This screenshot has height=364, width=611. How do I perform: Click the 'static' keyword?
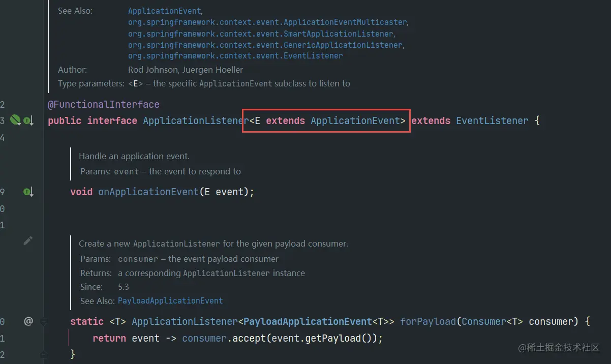pyautogui.click(x=87, y=322)
